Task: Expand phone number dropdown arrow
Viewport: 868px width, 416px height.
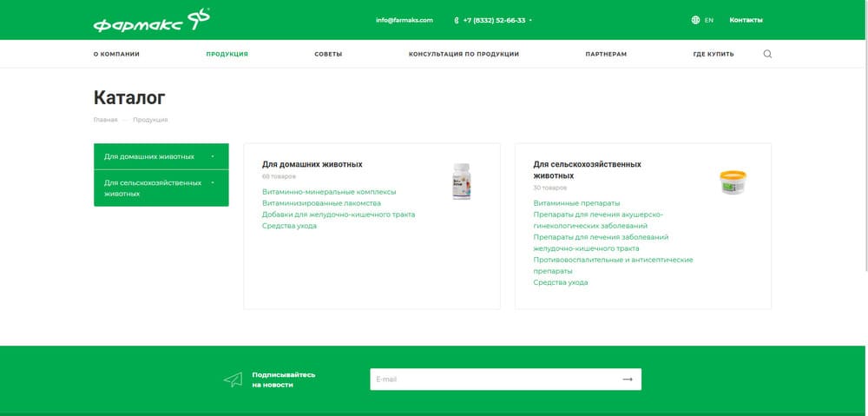Action: tap(530, 20)
